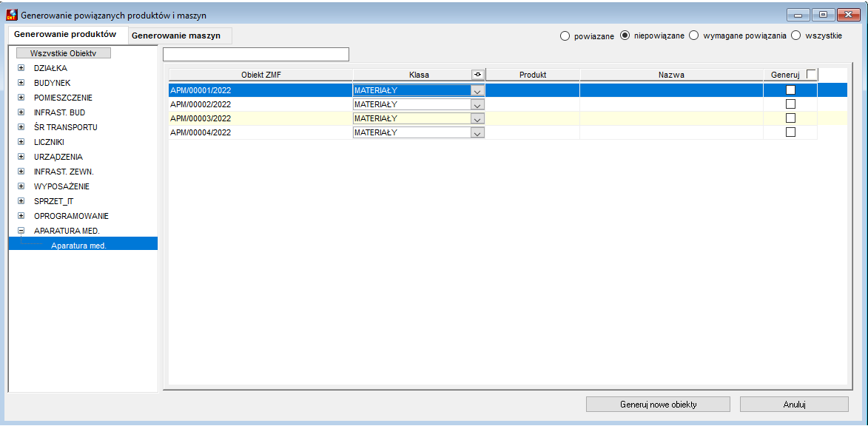Open Klasa dropdown for APM/00004/2022
Viewport: 868px width, 426px height.
point(478,133)
